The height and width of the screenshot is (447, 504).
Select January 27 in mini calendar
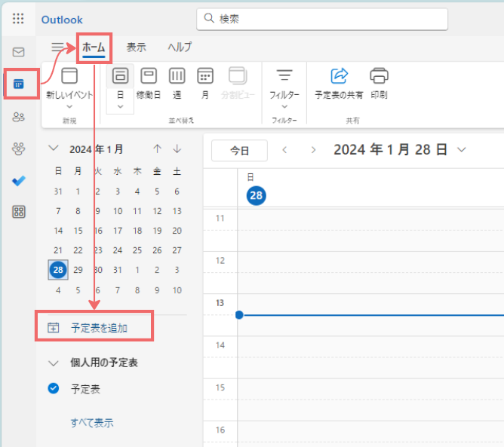coord(177,250)
